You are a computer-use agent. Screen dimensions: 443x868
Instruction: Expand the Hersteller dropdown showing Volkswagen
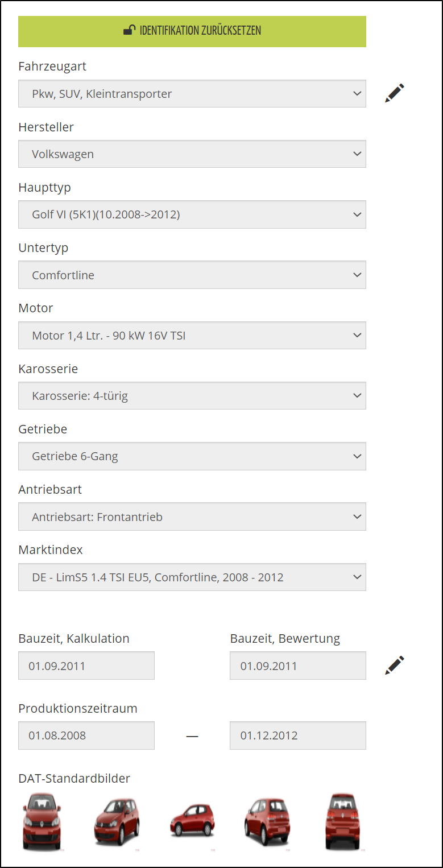(x=192, y=154)
